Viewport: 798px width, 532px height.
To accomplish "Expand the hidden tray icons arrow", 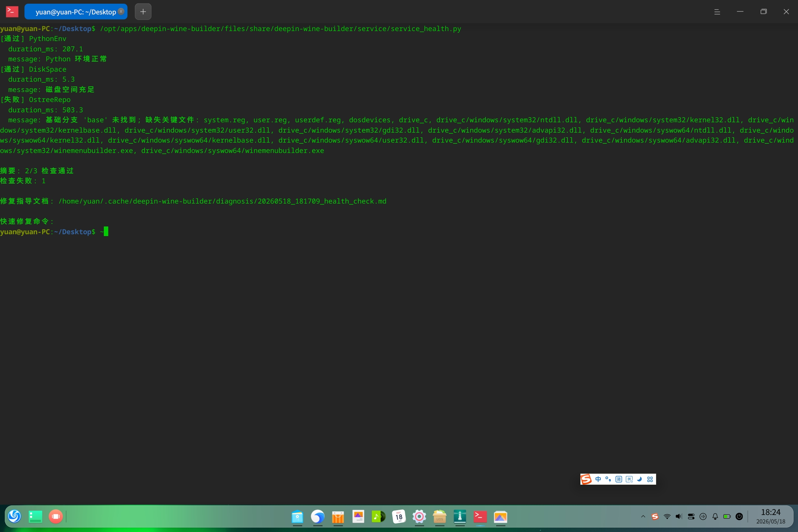I will coord(643,516).
